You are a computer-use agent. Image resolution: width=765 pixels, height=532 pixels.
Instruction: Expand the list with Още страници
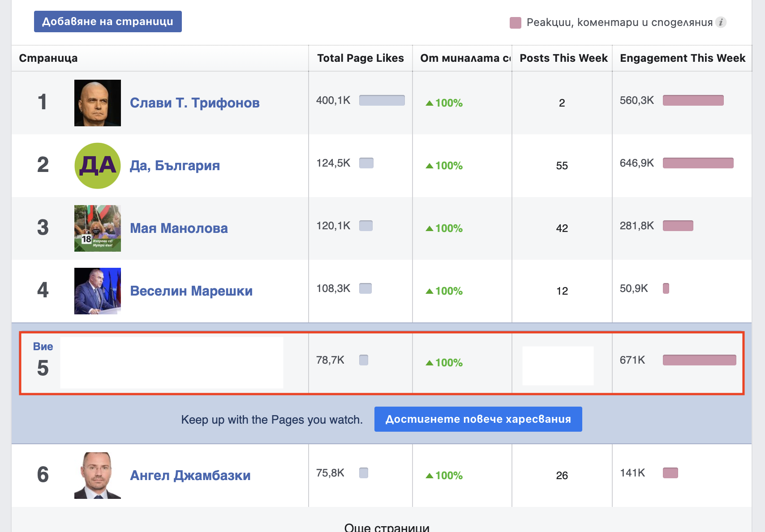(387, 527)
